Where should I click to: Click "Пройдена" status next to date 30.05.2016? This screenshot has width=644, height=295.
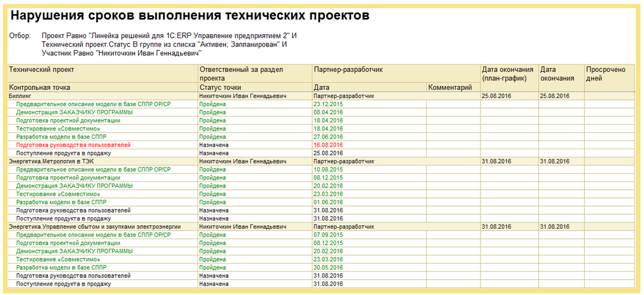[x=212, y=267]
